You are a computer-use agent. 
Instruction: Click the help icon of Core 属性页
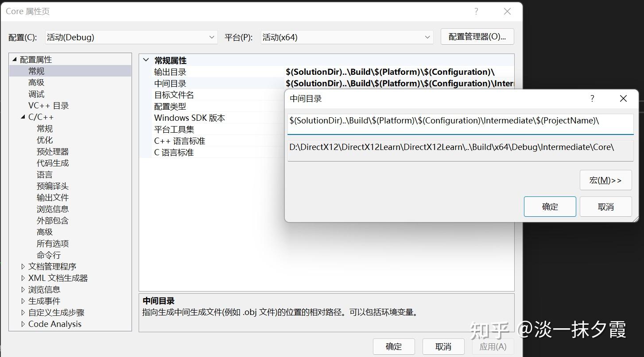(x=476, y=12)
